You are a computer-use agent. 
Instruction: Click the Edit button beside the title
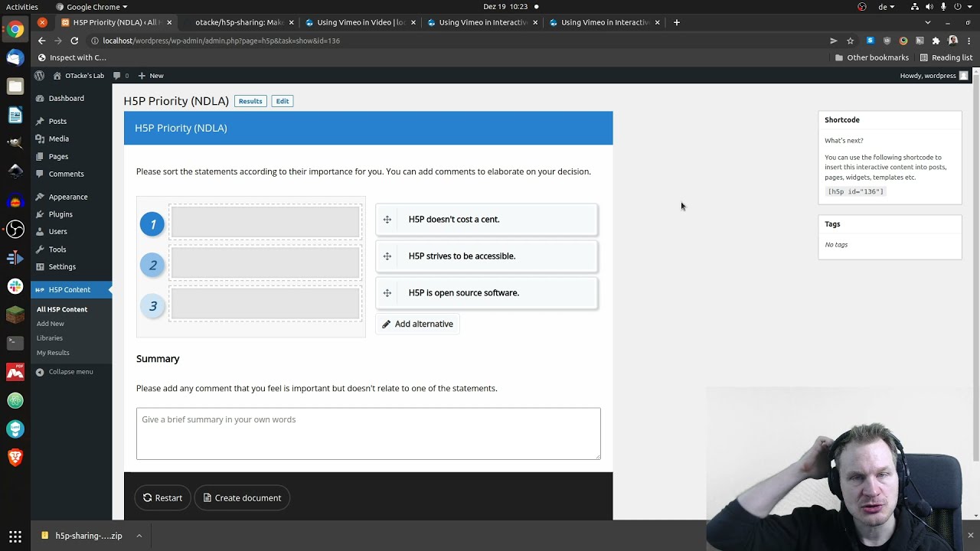point(283,101)
